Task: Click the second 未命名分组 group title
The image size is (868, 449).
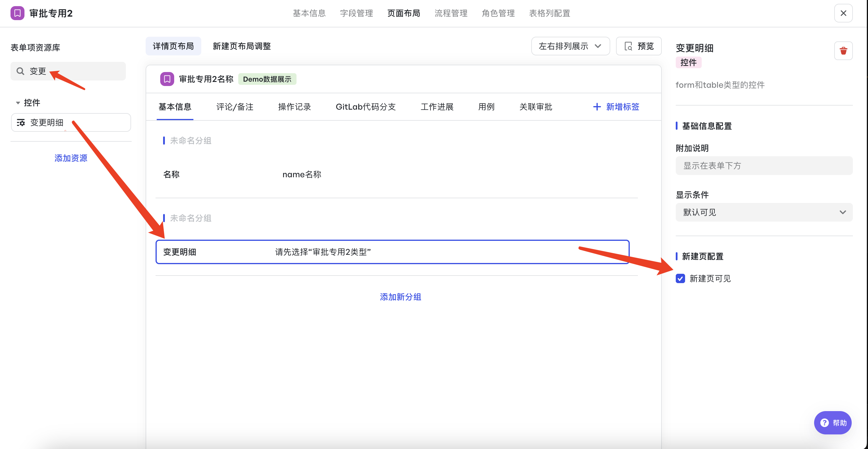Action: (191, 218)
